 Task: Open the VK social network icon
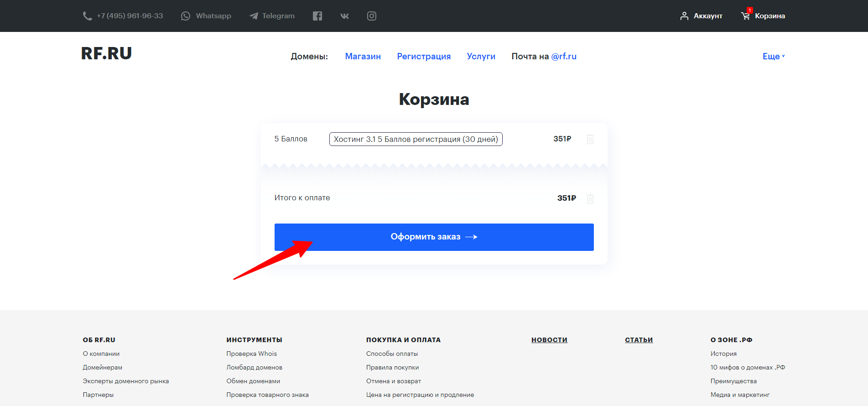[344, 16]
